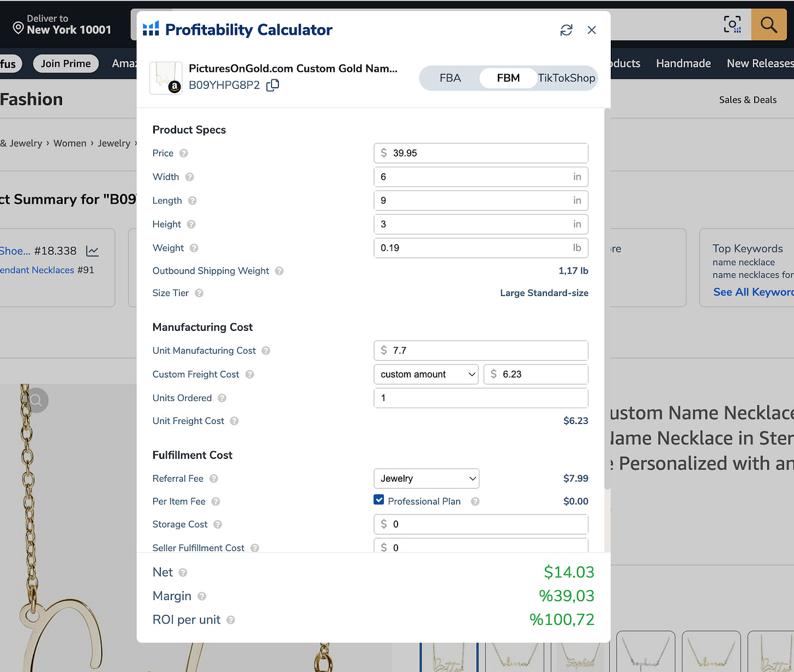The image size is (794, 672).
Task: Click the Profitability Calculator bar-chart logo
Action: pyautogui.click(x=151, y=29)
